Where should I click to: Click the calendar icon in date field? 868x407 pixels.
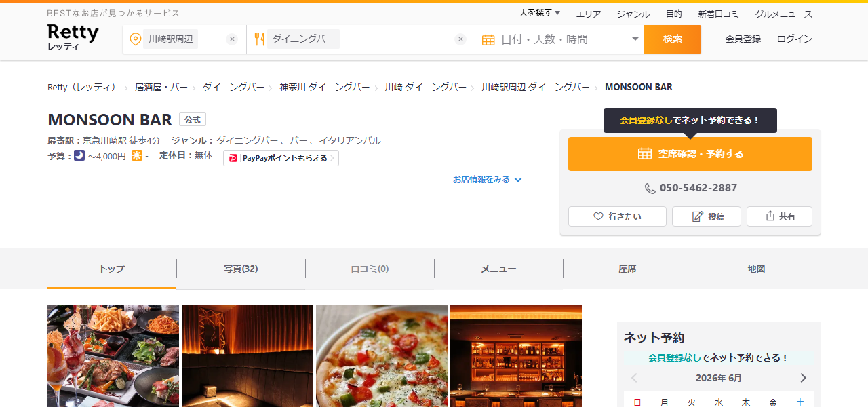[x=488, y=39]
